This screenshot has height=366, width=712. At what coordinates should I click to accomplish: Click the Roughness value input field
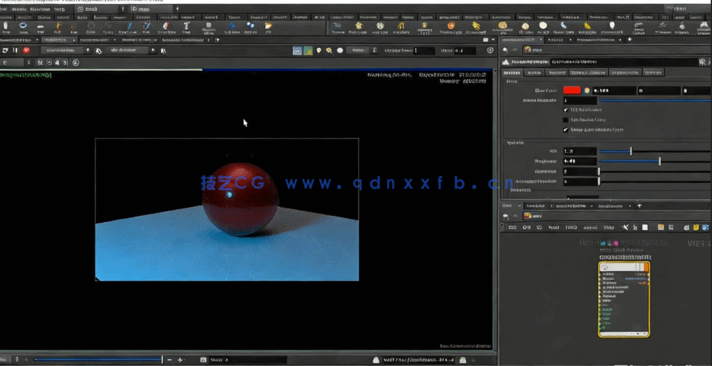click(x=580, y=161)
